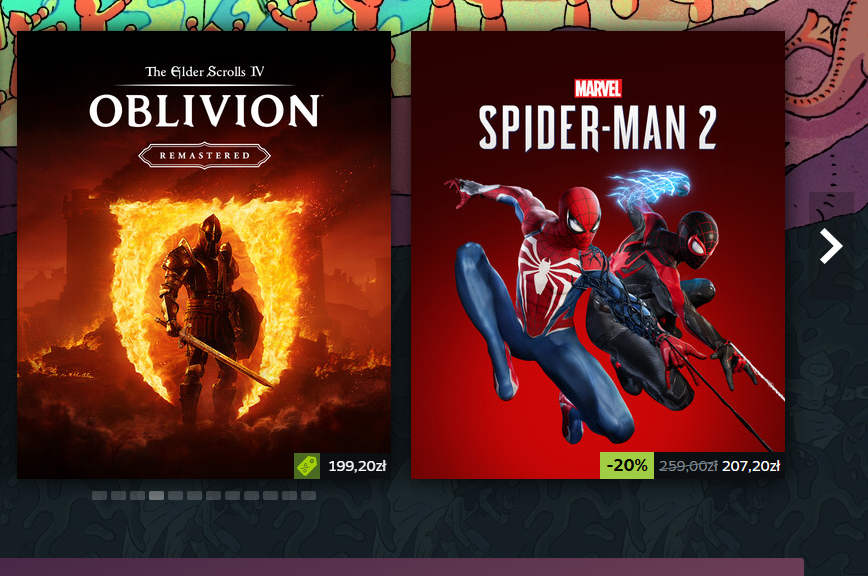
Task: Select the last carousel page dot
Action: coord(308,495)
